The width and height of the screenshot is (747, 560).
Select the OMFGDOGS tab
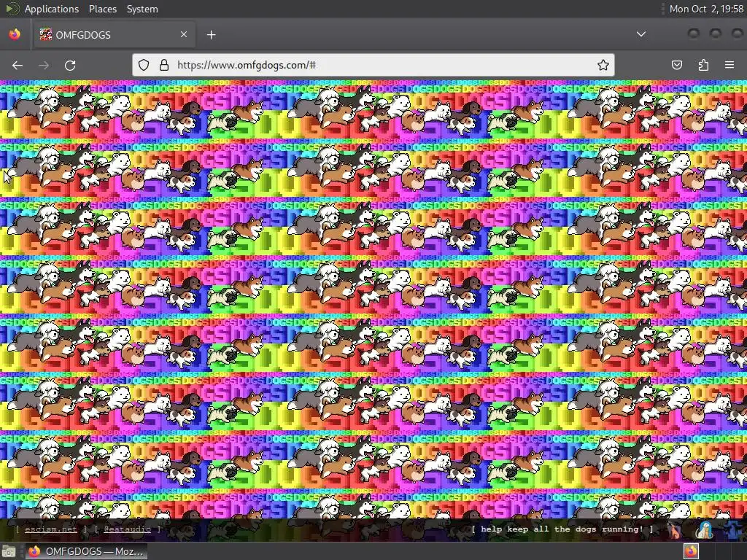114,35
